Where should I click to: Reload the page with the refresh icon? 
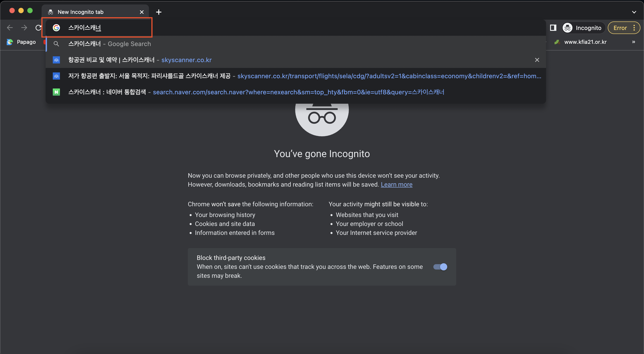(x=38, y=28)
